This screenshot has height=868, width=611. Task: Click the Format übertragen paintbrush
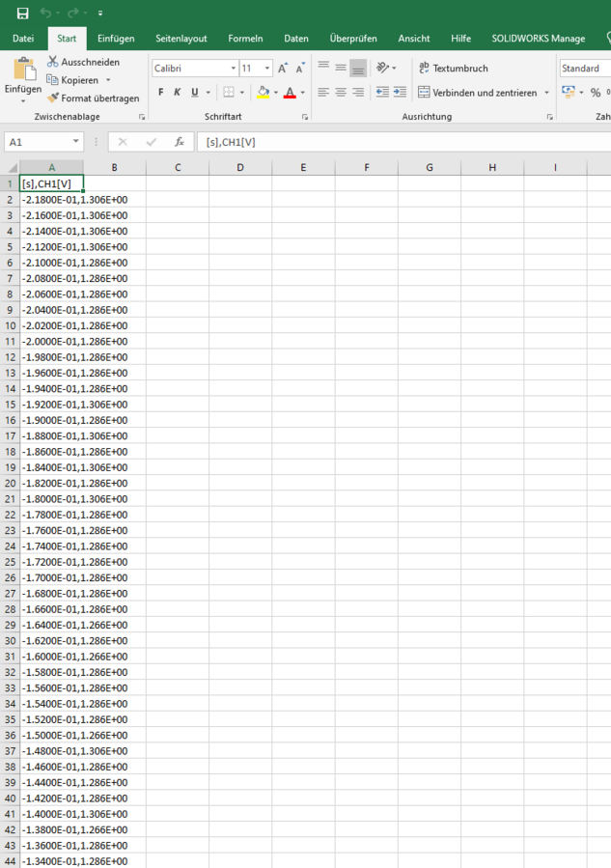53,98
